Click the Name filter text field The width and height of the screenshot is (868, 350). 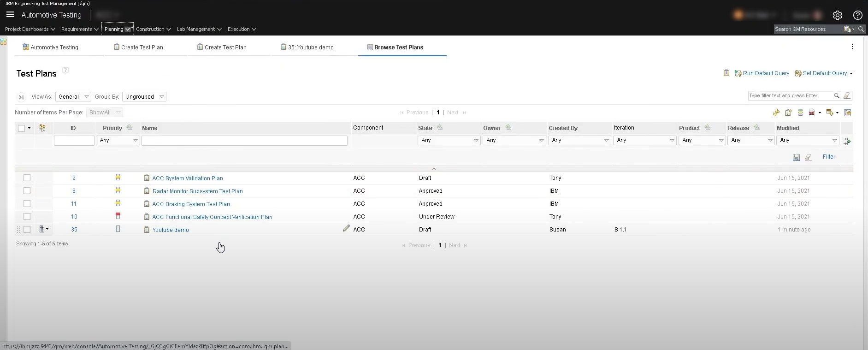pyautogui.click(x=244, y=141)
